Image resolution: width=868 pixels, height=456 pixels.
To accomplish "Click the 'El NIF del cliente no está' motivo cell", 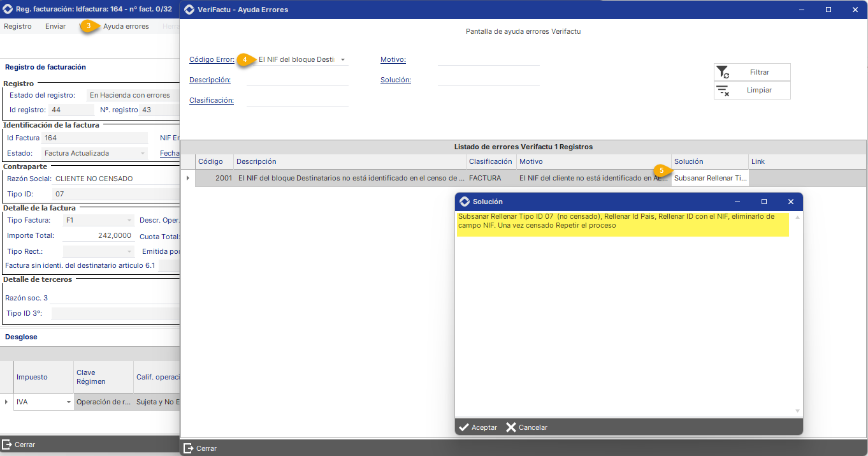I will [x=593, y=178].
